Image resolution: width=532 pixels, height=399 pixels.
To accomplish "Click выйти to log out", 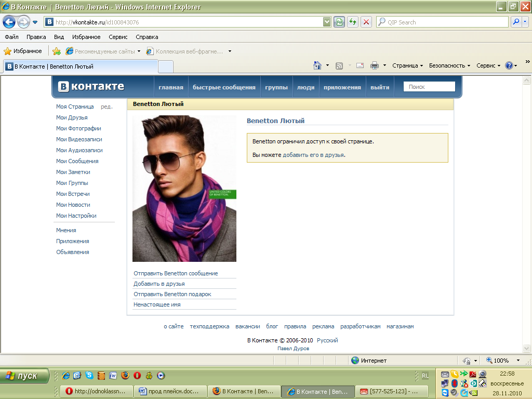I will pos(380,87).
